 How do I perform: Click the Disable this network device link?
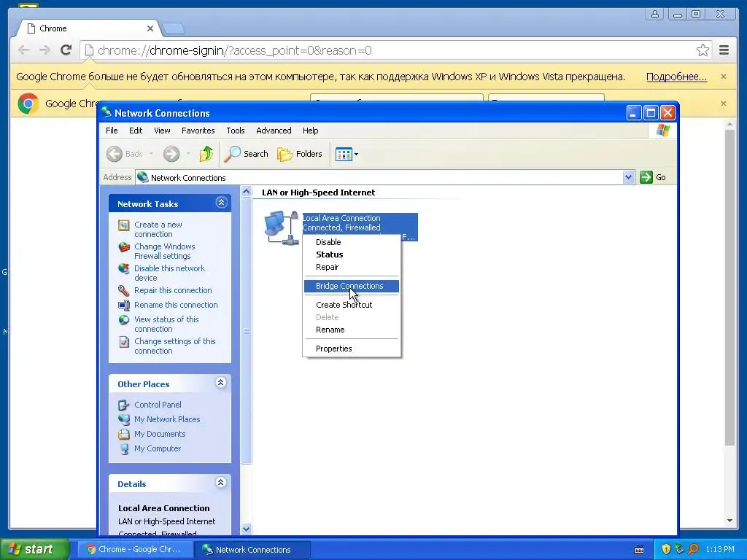pos(169,273)
